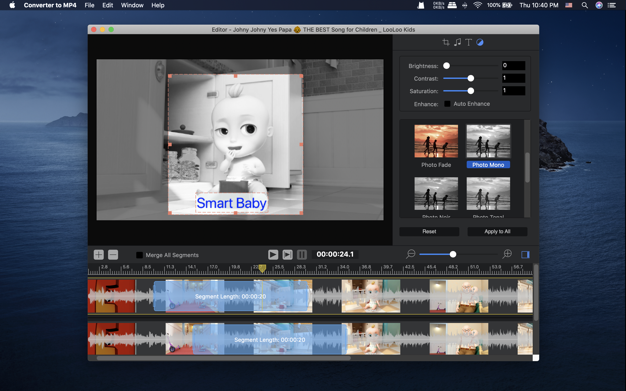Pause the video playback
626x391 pixels.
[302, 255]
